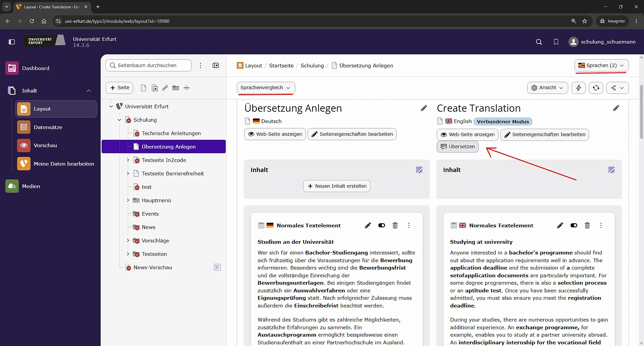
Task: Open the Datensätze module
Action: (x=56, y=127)
